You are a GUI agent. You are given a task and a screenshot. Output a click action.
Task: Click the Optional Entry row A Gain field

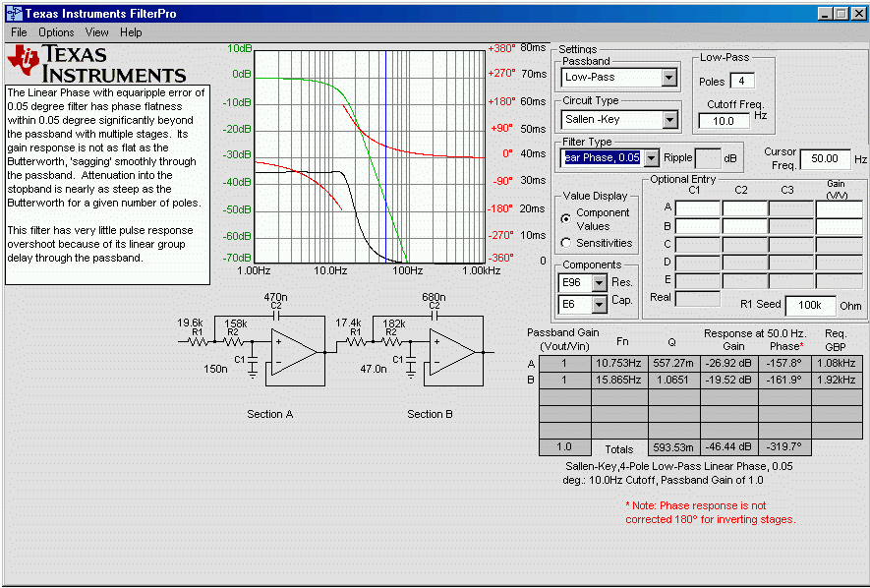click(x=839, y=208)
